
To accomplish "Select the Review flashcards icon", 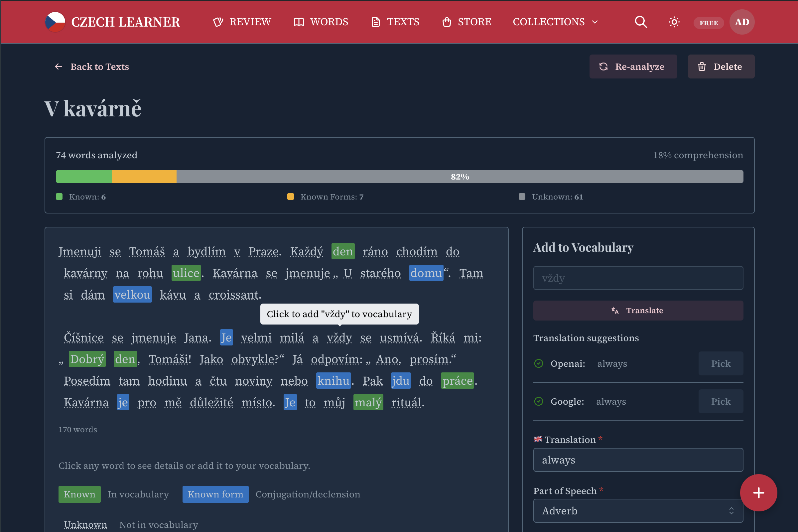I will tap(218, 22).
